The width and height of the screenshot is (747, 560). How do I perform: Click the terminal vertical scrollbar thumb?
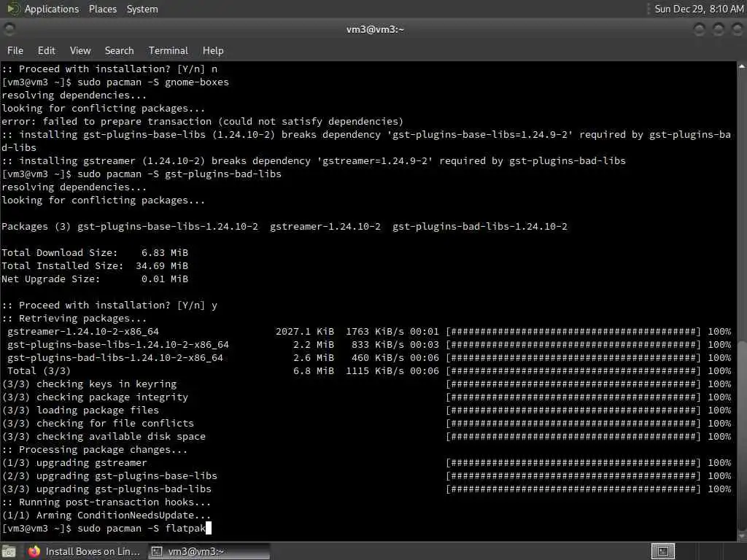742,436
